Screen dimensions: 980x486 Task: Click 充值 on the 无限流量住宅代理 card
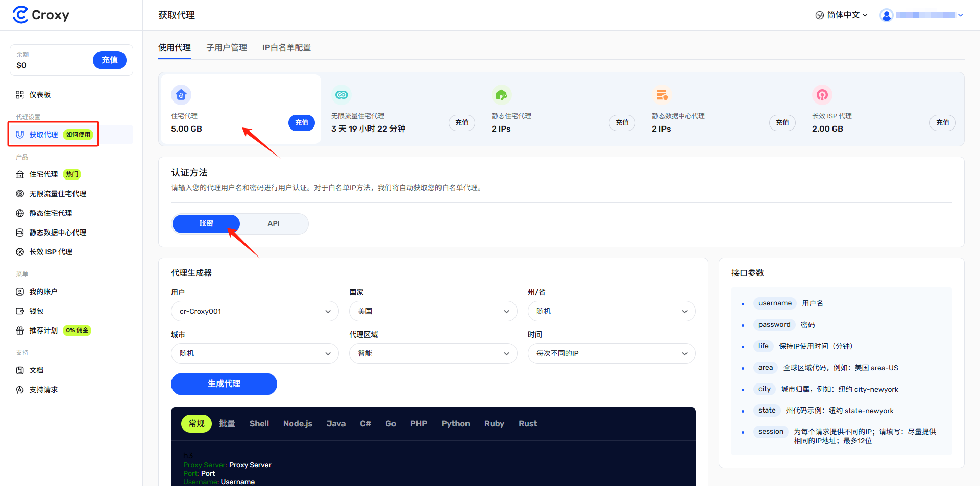tap(462, 123)
